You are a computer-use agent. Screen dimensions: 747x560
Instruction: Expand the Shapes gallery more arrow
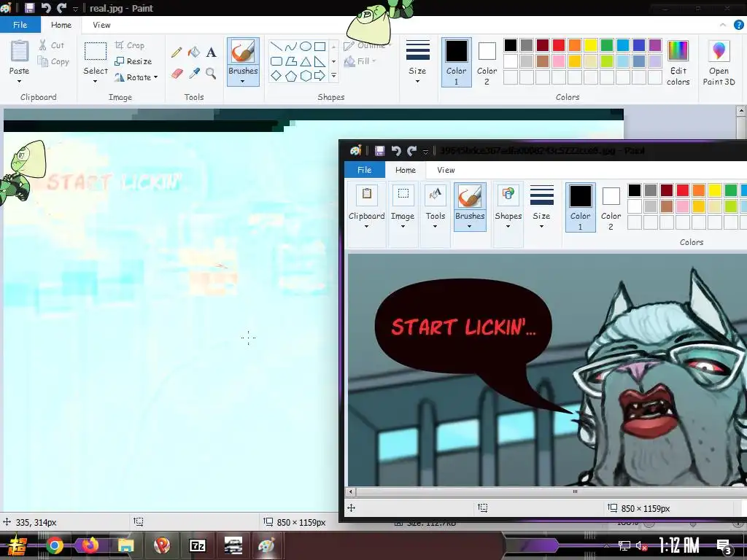click(333, 76)
